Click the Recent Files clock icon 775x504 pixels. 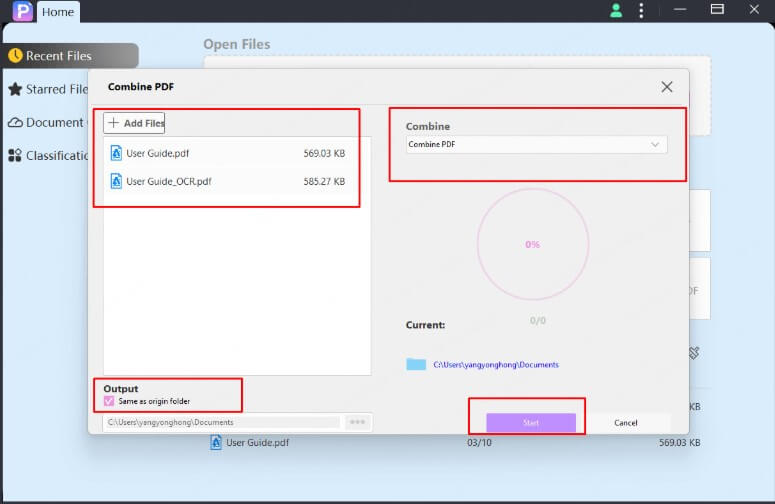tap(15, 55)
